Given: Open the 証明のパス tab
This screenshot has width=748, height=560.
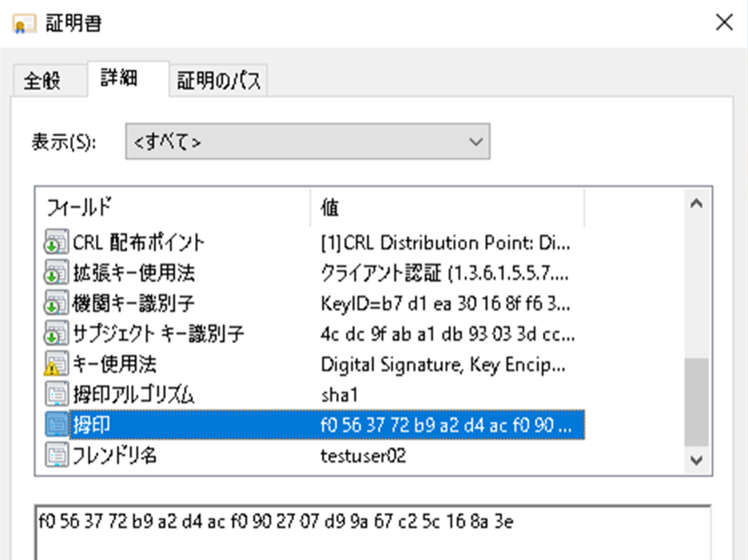Looking at the screenshot, I should coord(218,81).
